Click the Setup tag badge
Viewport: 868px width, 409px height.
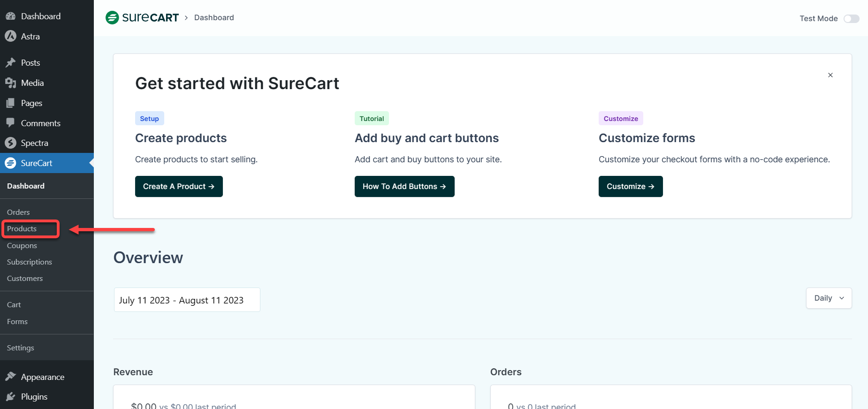tap(149, 118)
